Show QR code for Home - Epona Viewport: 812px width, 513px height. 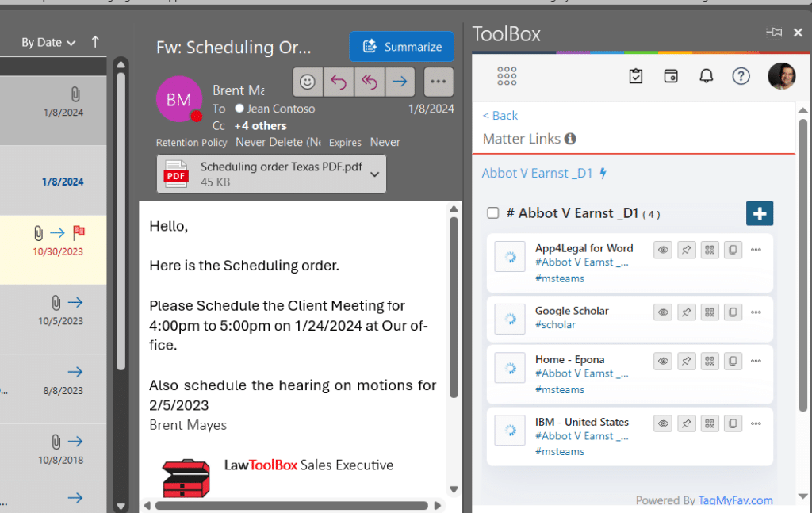[710, 362]
